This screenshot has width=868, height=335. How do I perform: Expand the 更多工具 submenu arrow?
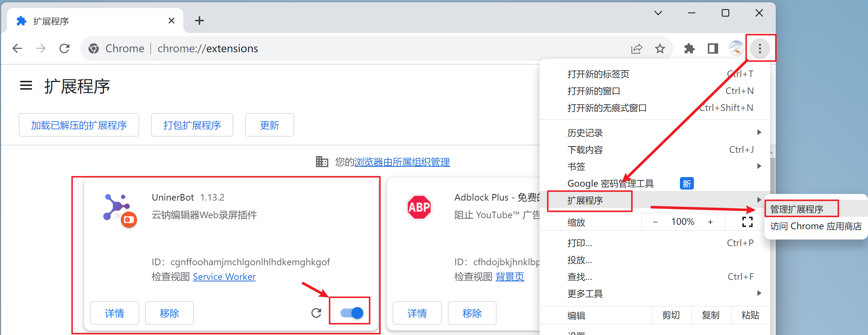pyautogui.click(x=759, y=293)
